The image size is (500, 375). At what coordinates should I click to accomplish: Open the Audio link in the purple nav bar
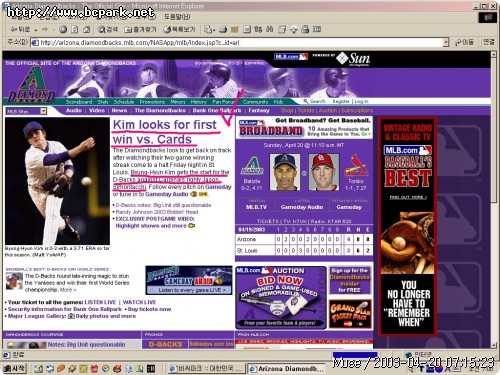[x=74, y=110]
